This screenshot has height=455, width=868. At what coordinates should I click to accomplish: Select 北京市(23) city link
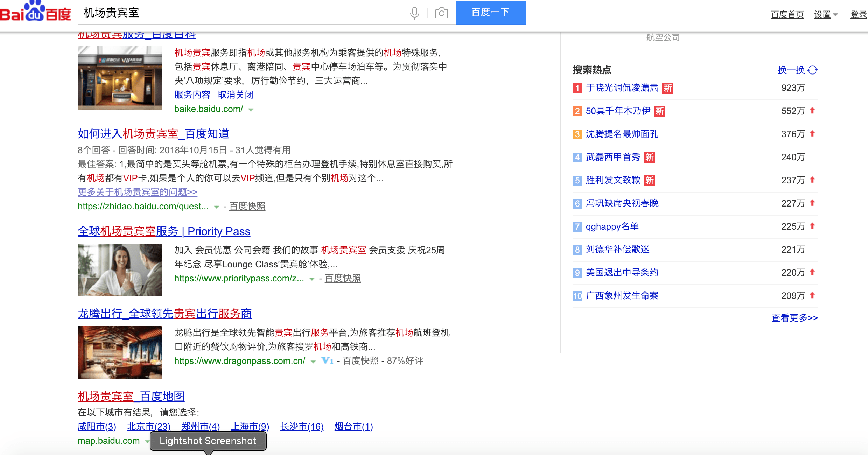click(x=149, y=427)
